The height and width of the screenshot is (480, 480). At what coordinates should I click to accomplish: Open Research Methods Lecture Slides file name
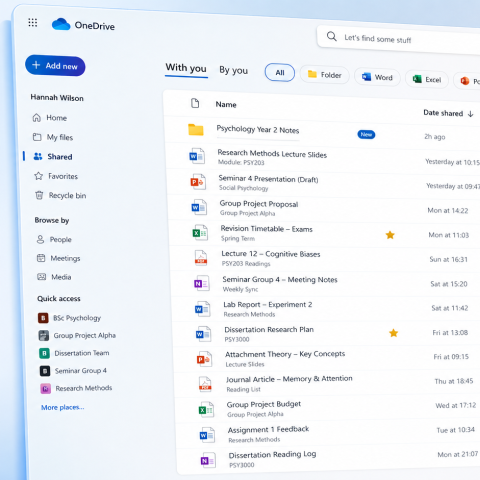click(272, 154)
